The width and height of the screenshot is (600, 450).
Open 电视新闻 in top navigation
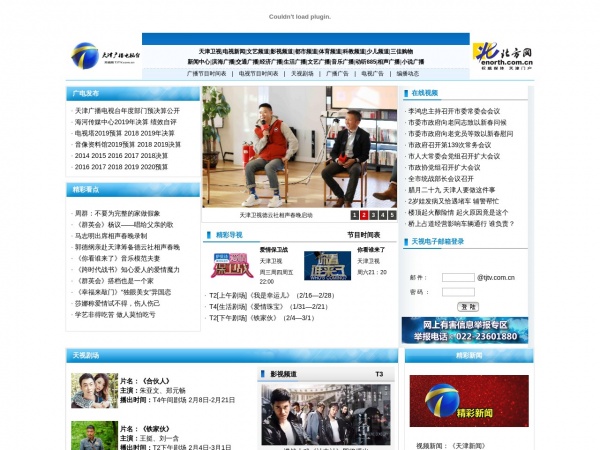coord(234,51)
